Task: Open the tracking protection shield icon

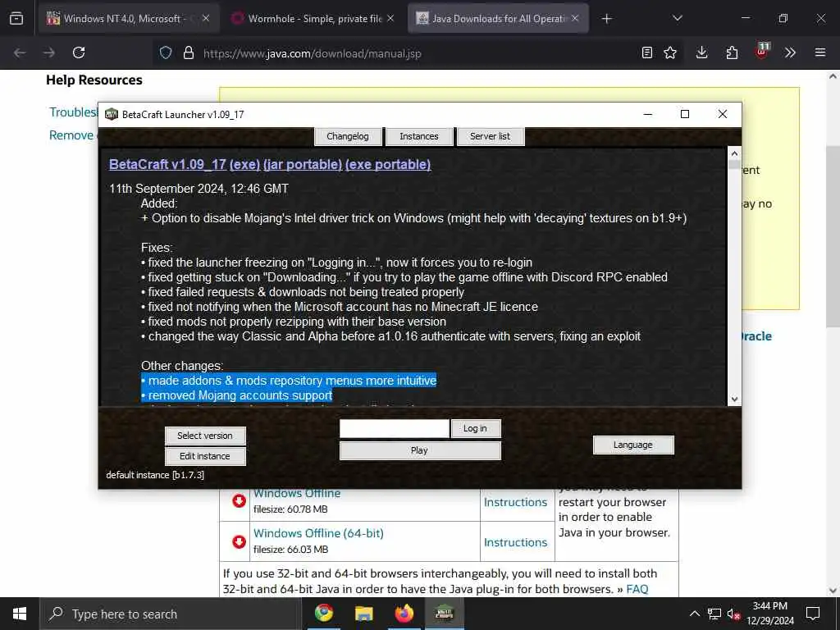Action: point(166,52)
